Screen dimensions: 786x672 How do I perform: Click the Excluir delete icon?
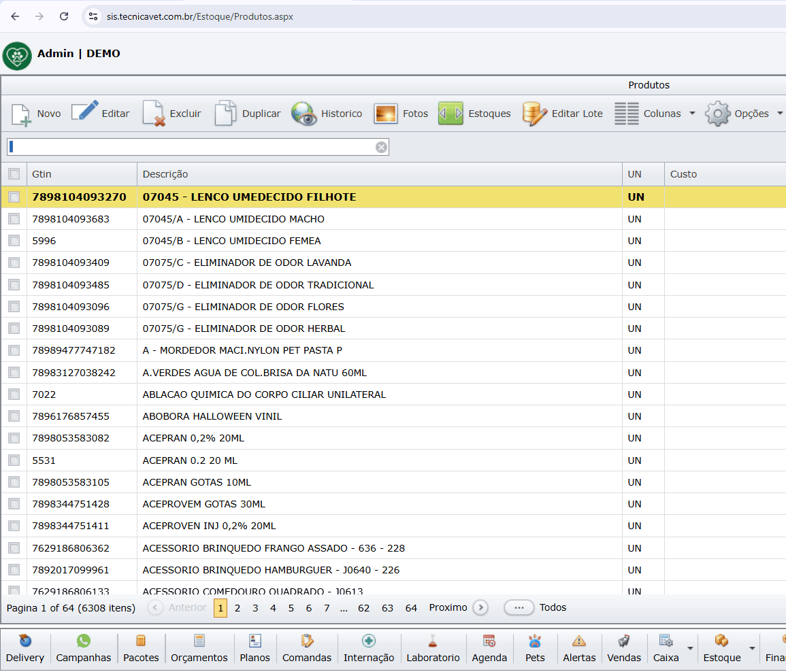click(x=154, y=114)
